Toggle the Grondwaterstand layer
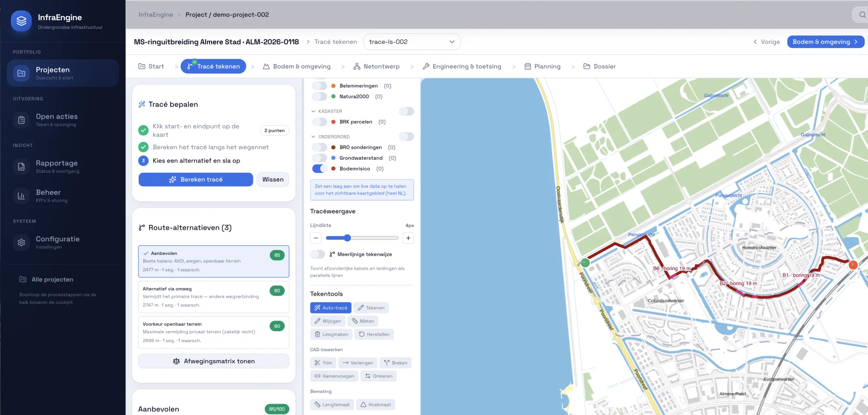The height and width of the screenshot is (415, 868). 319,158
